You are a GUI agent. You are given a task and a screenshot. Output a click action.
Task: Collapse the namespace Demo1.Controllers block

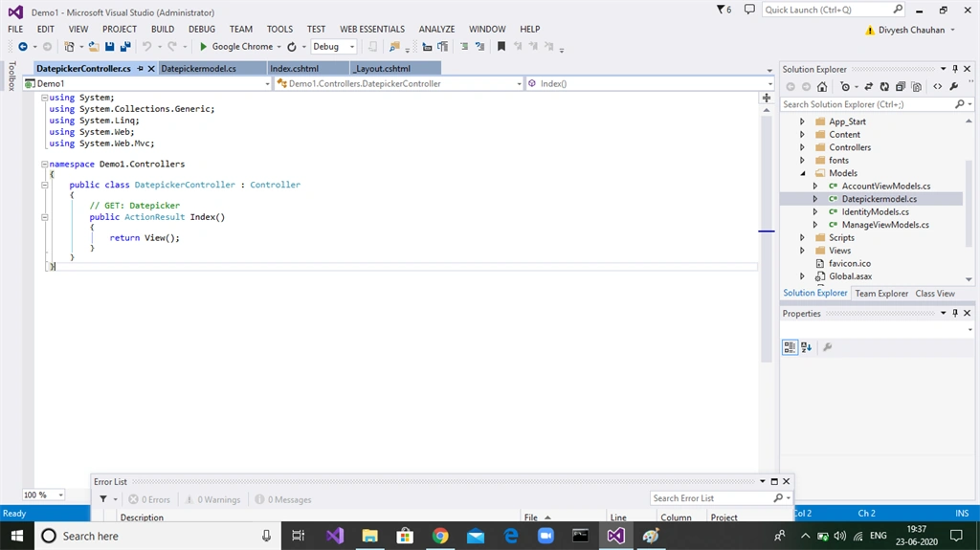click(x=45, y=164)
